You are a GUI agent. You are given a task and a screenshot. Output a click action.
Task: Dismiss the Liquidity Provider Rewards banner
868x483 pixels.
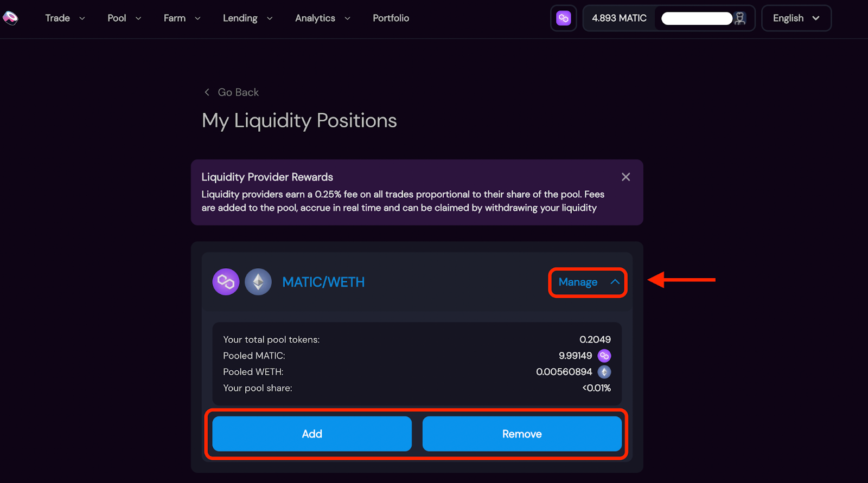point(626,177)
